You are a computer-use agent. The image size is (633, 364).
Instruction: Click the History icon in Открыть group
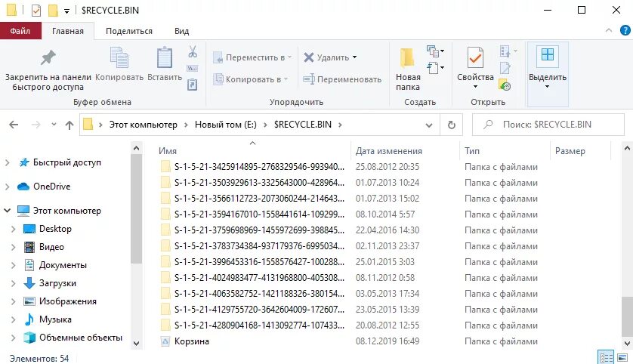pos(505,85)
